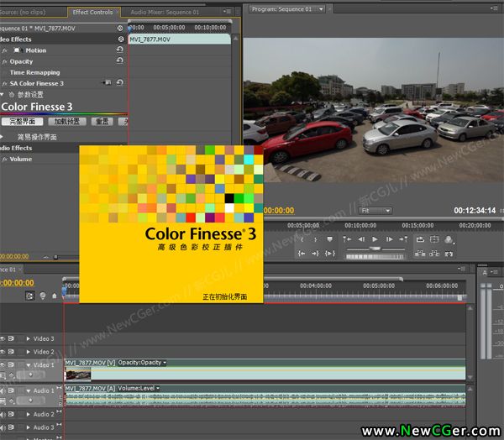
Task: Click Set Out Point in Program monitor
Action: tap(315, 239)
